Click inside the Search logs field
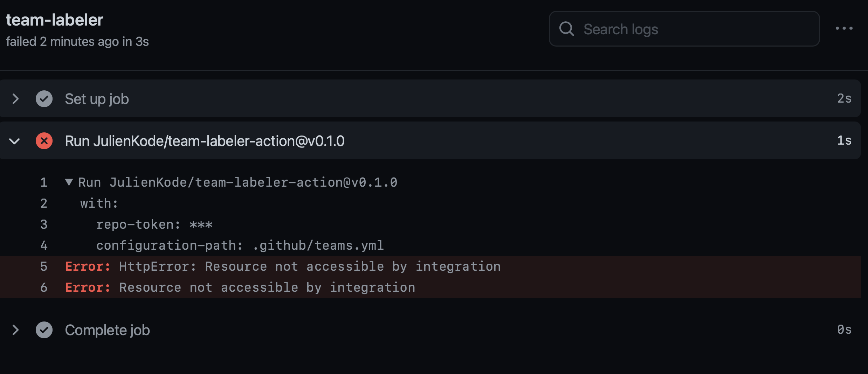This screenshot has height=374, width=868. click(683, 29)
